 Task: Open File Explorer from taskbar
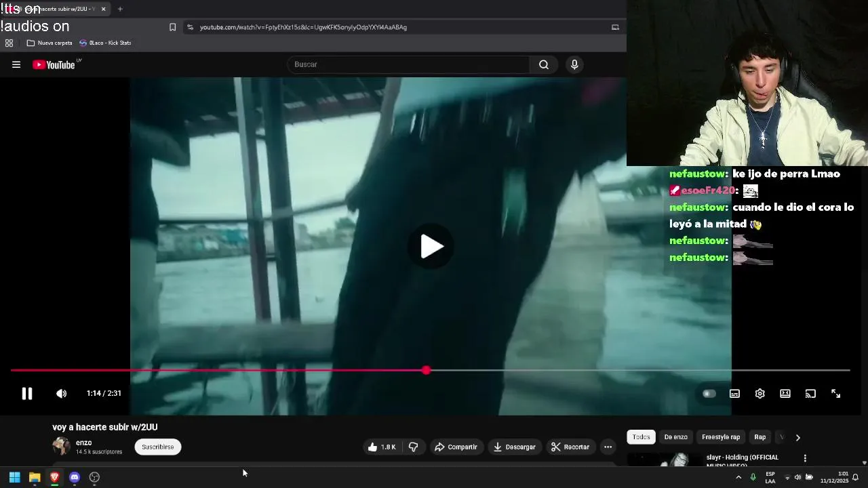coord(35,477)
